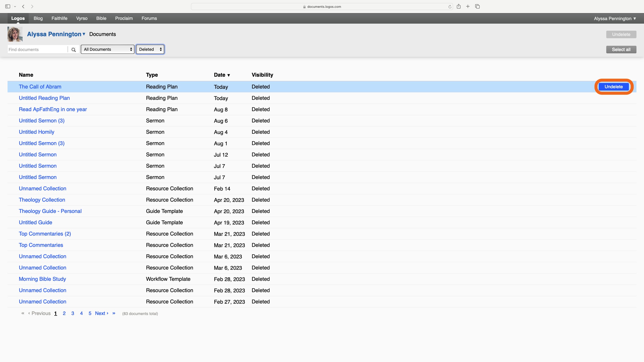The height and width of the screenshot is (362, 644).
Task: Go forward with browser forward arrow
Action: click(32, 7)
